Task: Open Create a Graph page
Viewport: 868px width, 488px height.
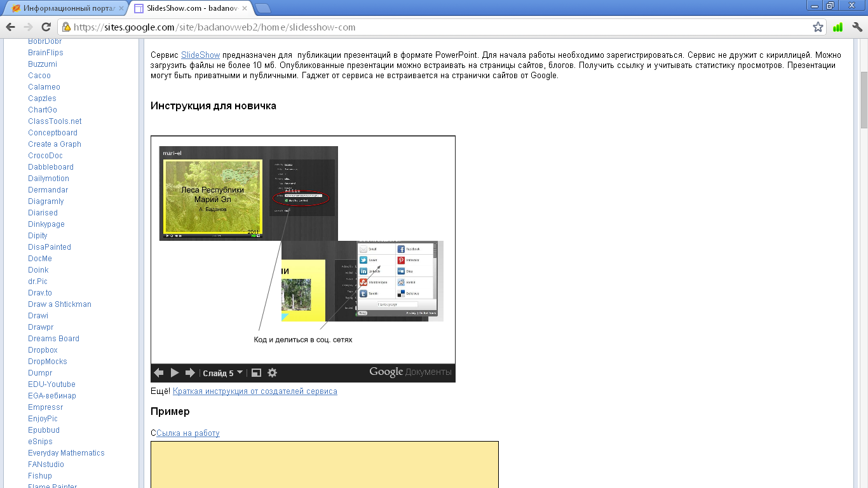Action: click(x=55, y=144)
